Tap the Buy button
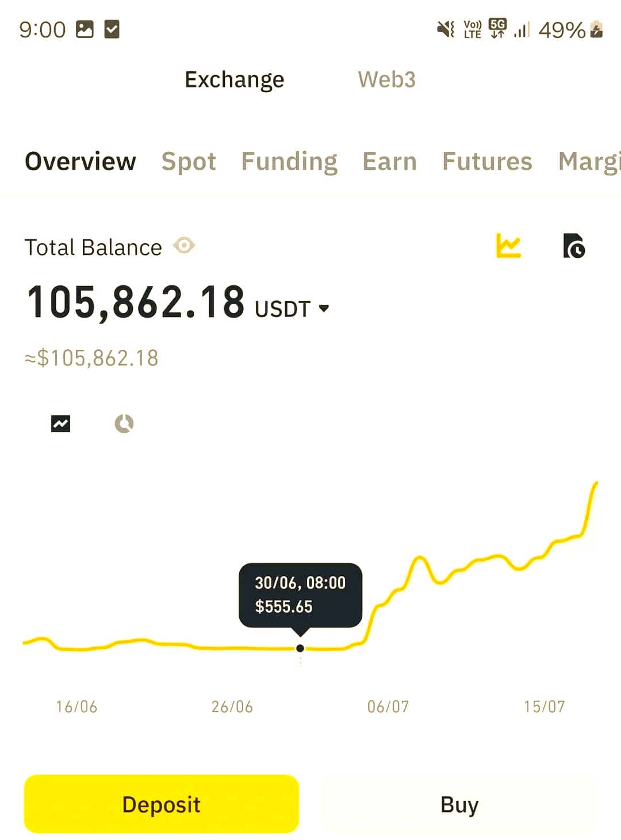 [x=459, y=804]
